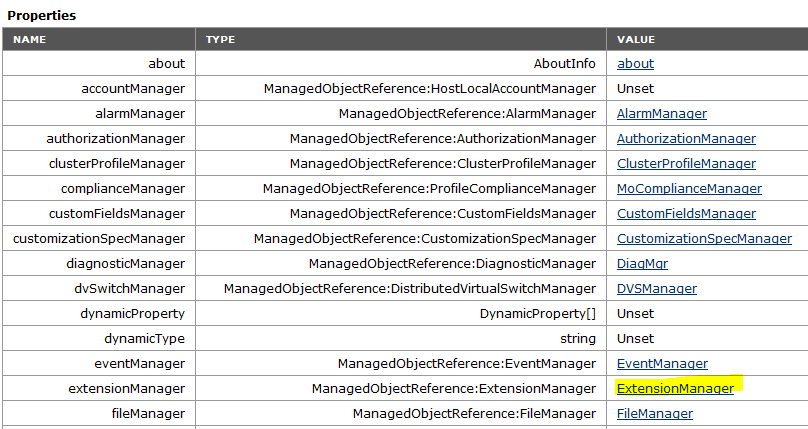The width and height of the screenshot is (808, 429).
Task: Open the MoComplianceManager link
Action: (689, 188)
